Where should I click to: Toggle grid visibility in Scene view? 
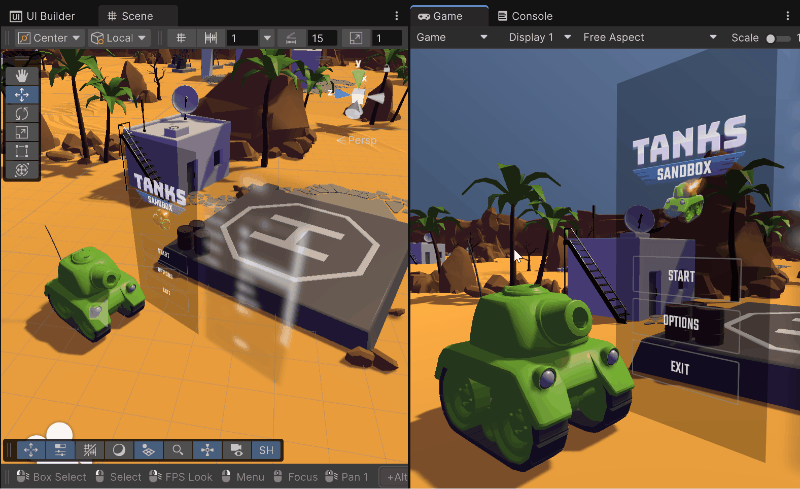[x=181, y=38]
